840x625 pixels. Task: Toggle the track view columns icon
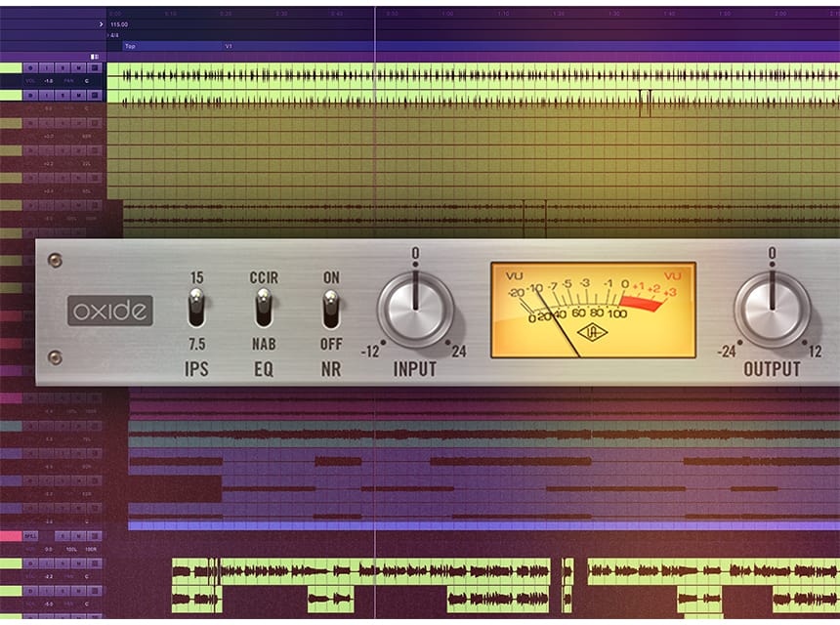coord(95,57)
